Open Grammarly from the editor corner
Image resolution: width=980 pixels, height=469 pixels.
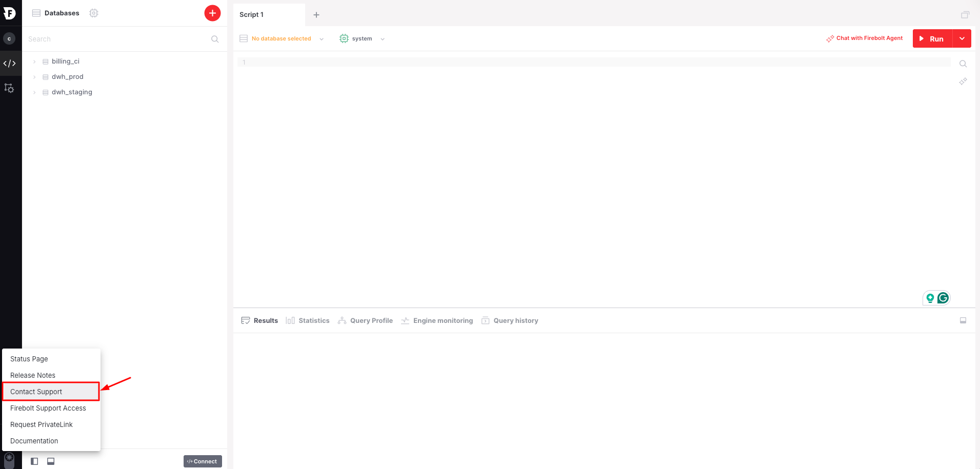pos(944,298)
